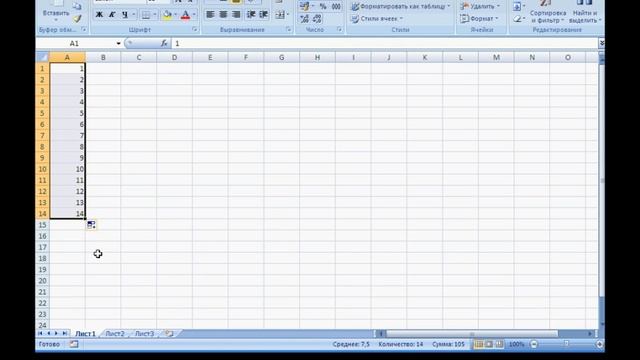The height and width of the screenshot is (360, 640).
Task: Click the Auto Fill Options icon below the selection
Action: 91,225
